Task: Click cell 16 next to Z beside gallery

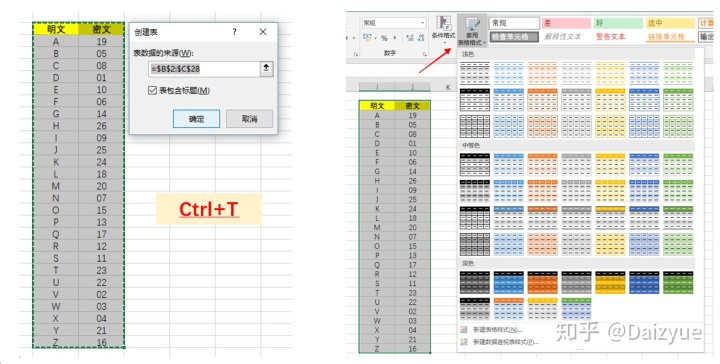Action: click(412, 348)
